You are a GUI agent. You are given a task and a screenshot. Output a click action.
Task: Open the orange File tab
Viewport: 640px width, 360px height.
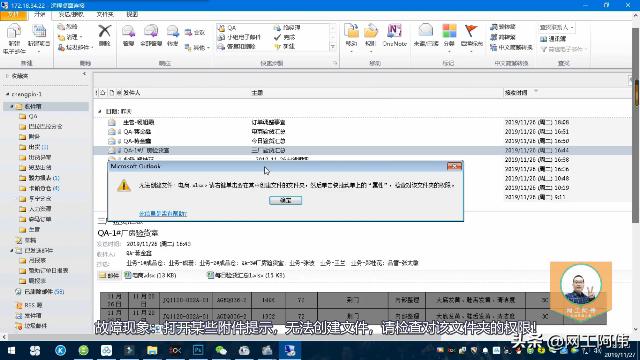[x=13, y=15]
